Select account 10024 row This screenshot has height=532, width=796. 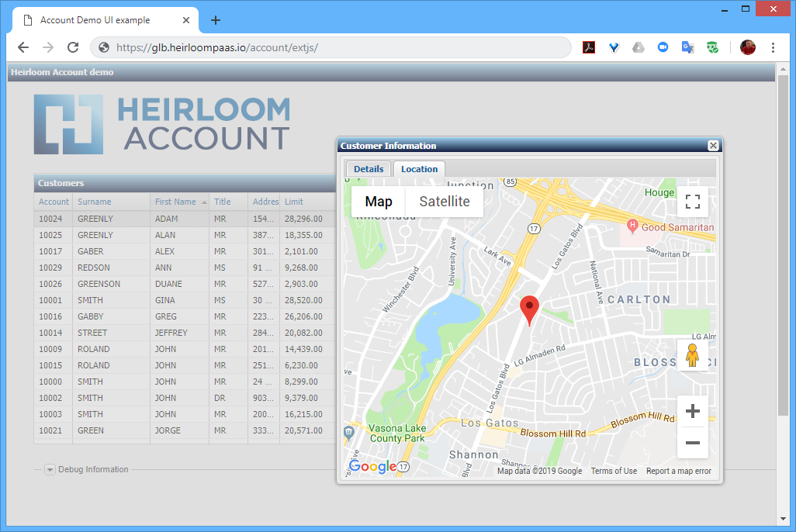(x=185, y=219)
